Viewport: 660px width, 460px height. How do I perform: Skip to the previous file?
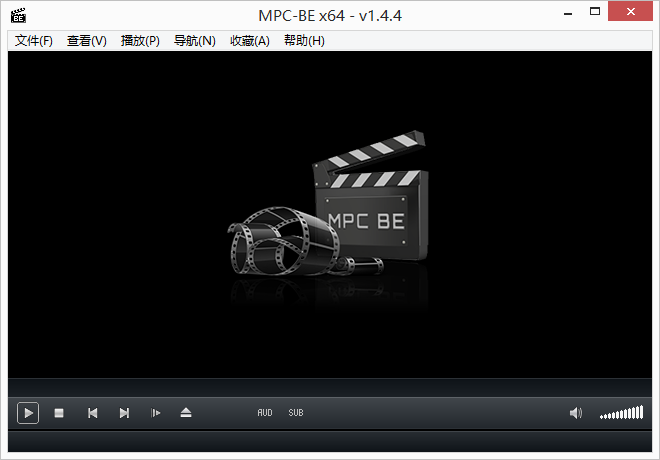93,413
